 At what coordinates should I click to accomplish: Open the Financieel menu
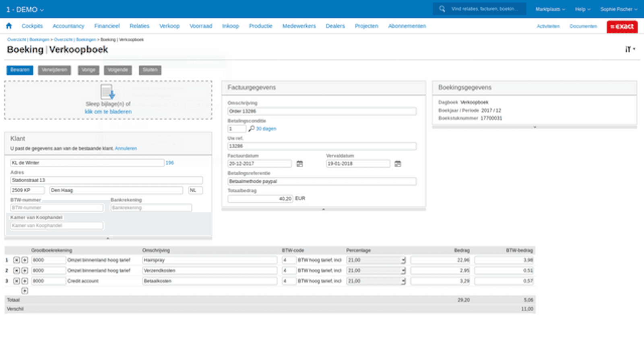107,26
